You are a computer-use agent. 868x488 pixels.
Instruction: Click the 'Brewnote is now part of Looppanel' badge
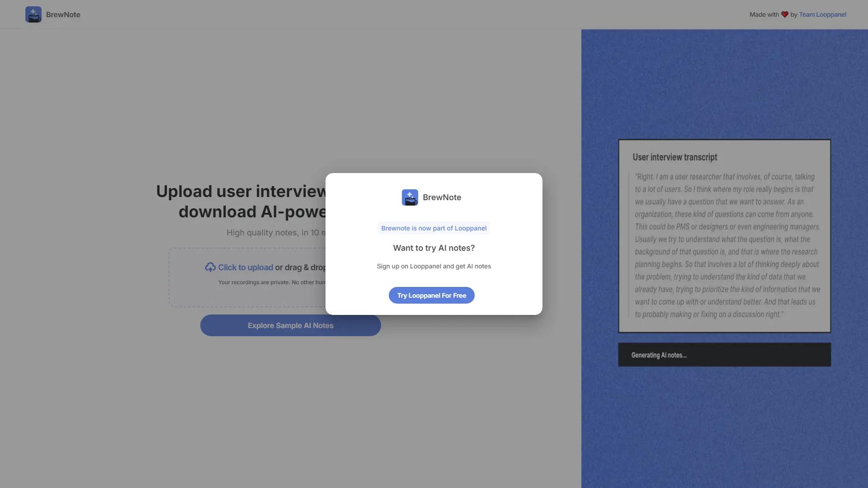coord(434,228)
